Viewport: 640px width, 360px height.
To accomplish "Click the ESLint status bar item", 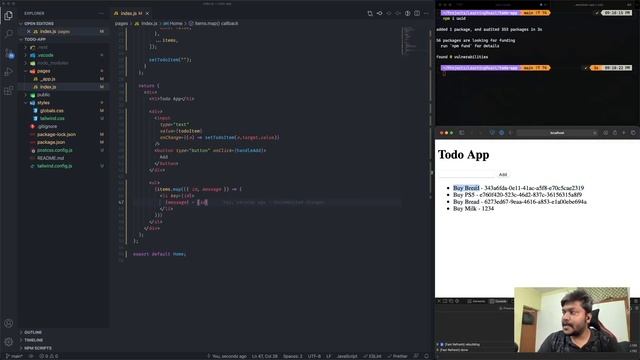I will (372, 356).
